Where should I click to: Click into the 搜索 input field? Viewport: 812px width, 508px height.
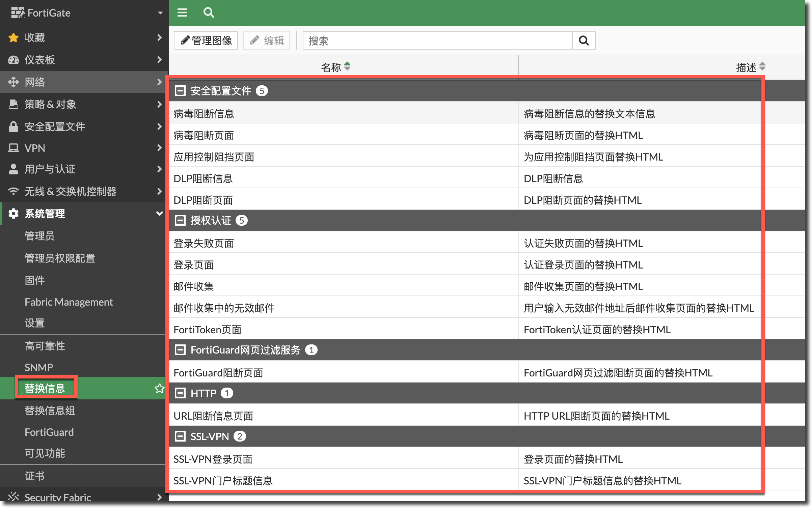[437, 41]
